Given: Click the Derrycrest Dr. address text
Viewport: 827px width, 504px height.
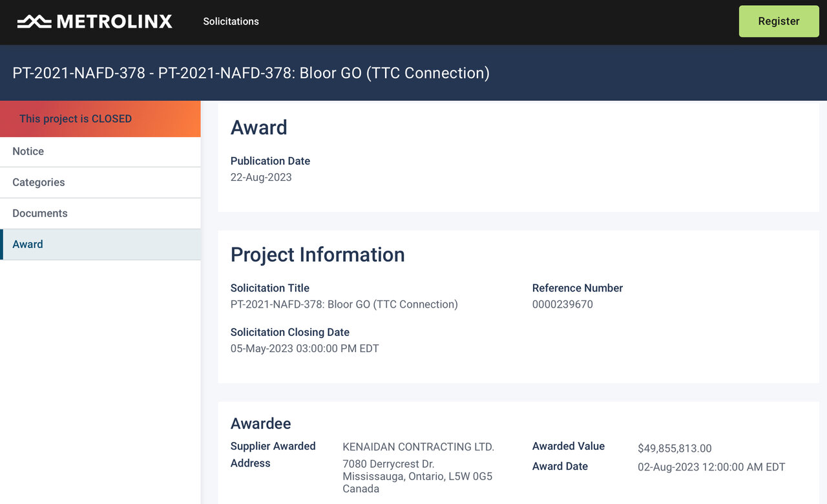Looking at the screenshot, I should 388,465.
